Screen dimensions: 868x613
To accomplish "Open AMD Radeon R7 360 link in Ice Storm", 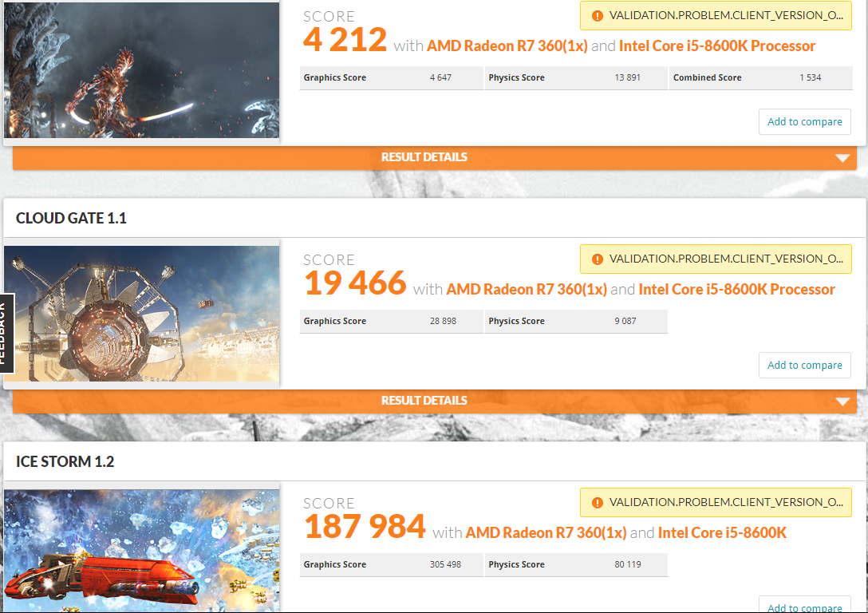I will (546, 533).
